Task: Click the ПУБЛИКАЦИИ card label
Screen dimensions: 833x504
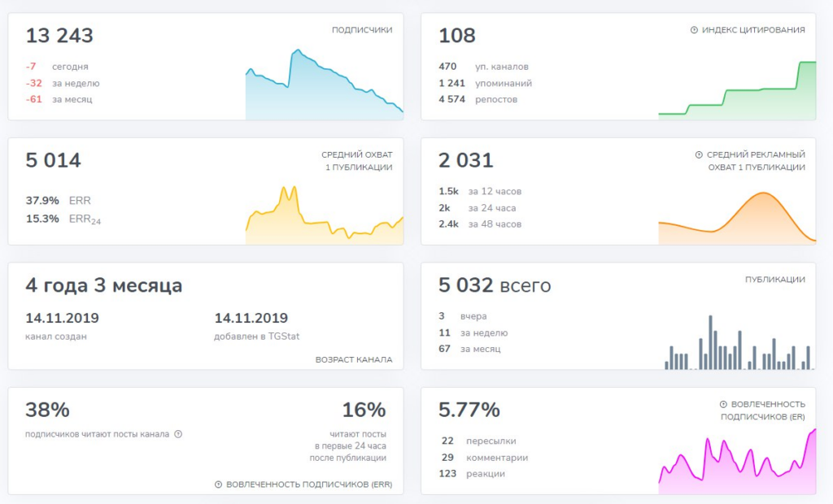Action: coord(774,280)
